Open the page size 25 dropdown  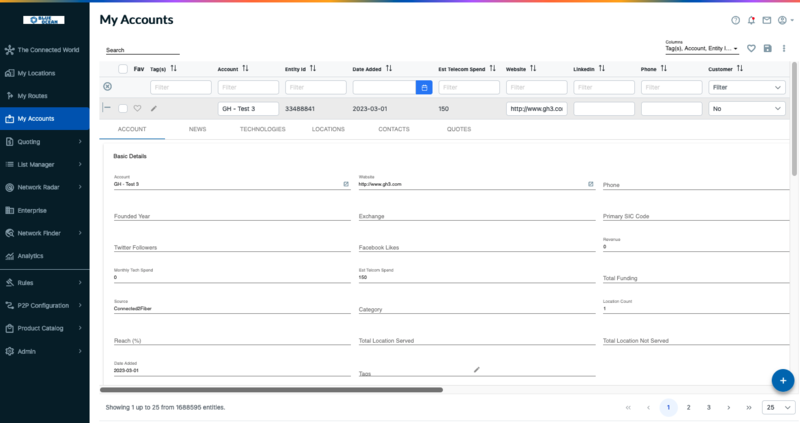778,407
